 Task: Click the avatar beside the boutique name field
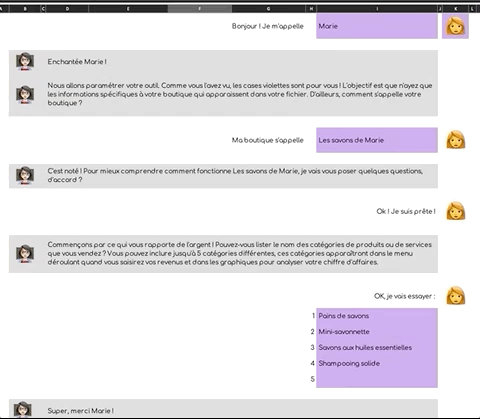click(x=456, y=140)
